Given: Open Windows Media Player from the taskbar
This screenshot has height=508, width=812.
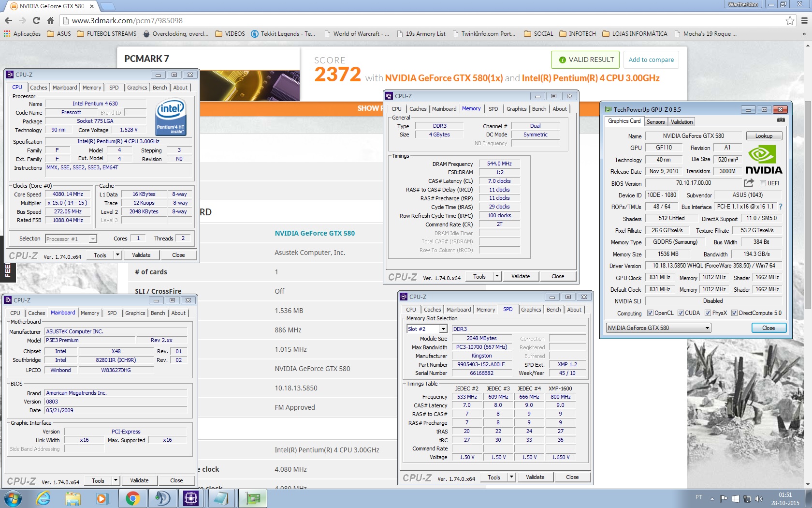Looking at the screenshot, I should [102, 498].
